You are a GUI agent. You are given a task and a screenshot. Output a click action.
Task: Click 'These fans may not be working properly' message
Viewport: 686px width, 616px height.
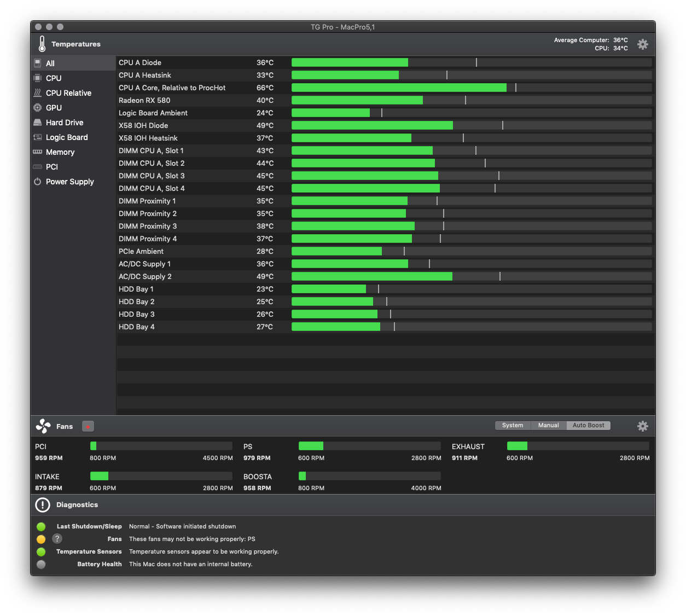pos(192,539)
